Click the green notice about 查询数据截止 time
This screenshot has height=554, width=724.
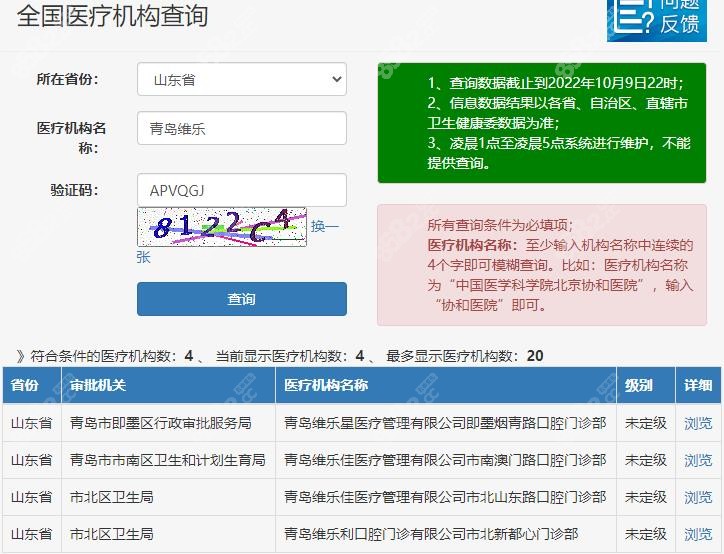tap(542, 123)
